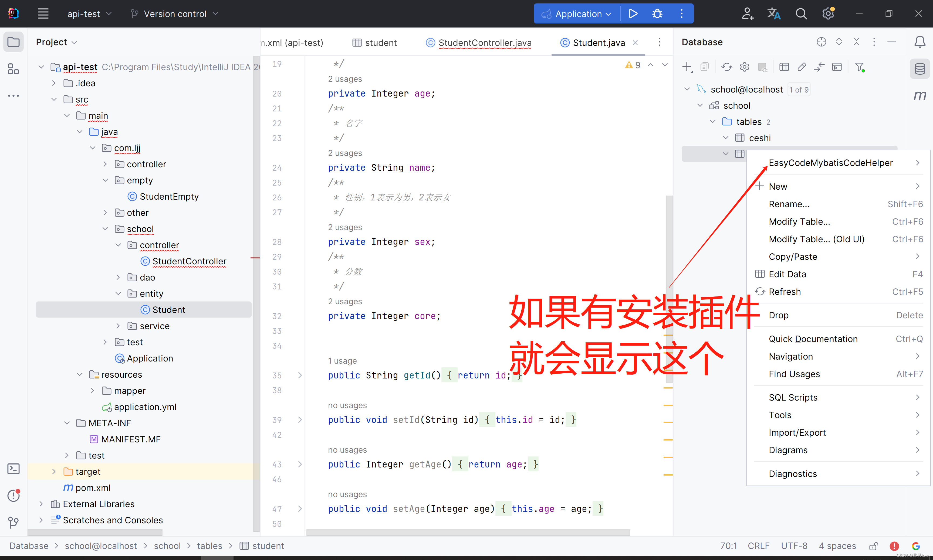Close the Student.java tab
The height and width of the screenshot is (560, 933).
[635, 43]
